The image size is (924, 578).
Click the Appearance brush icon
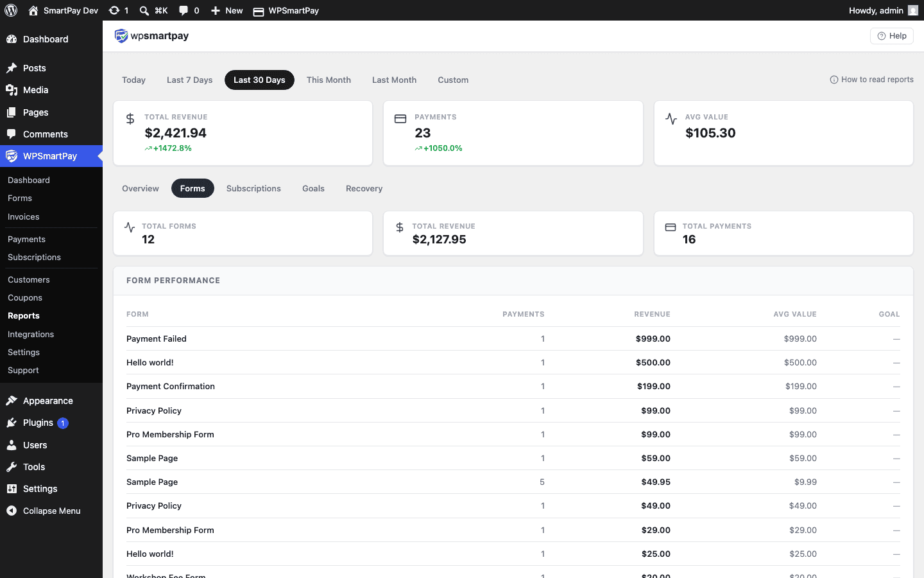click(x=12, y=401)
